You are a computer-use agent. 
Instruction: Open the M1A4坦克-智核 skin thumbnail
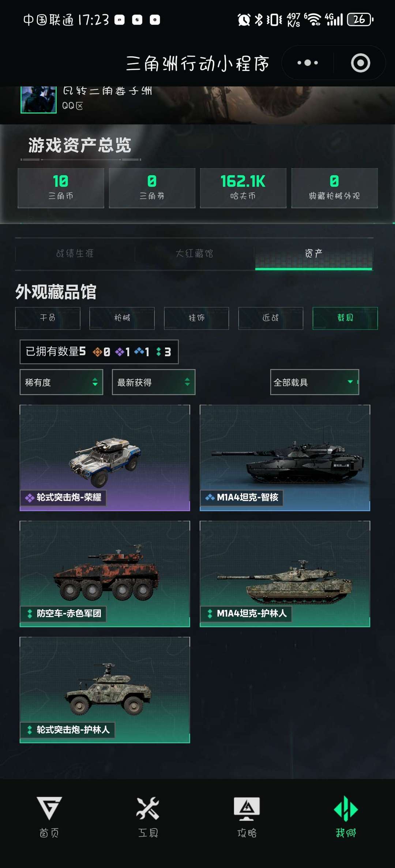point(285,458)
